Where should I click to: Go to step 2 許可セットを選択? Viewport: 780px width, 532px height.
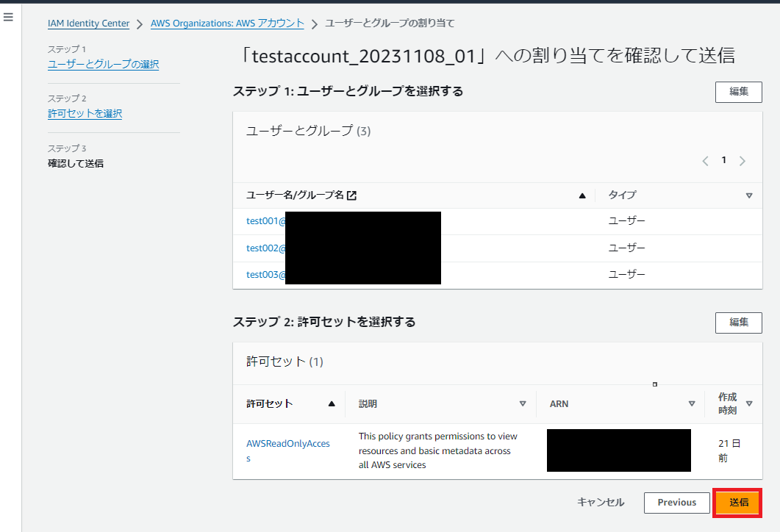[85, 113]
